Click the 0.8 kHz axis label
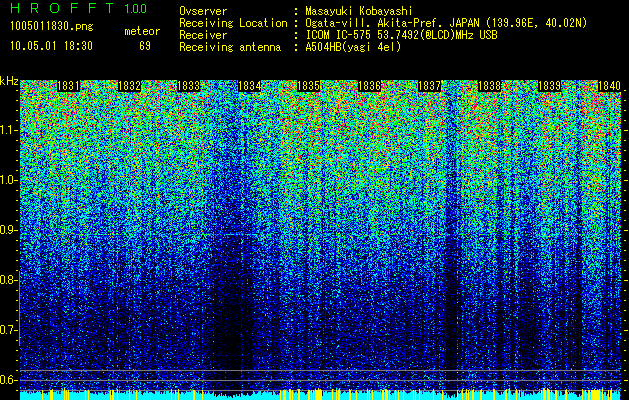Image resolution: width=629 pixels, height=400 pixels. pyautogui.click(x=8, y=280)
